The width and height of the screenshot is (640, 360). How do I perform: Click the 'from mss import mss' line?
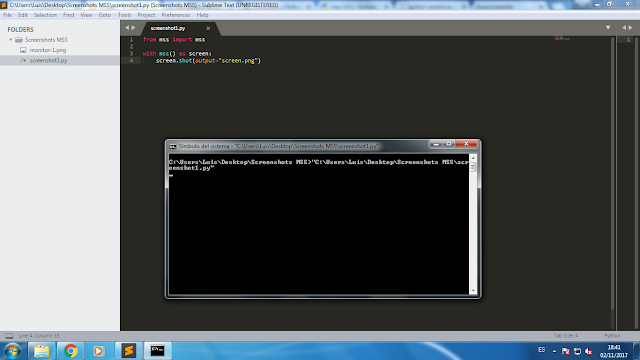tap(174, 40)
